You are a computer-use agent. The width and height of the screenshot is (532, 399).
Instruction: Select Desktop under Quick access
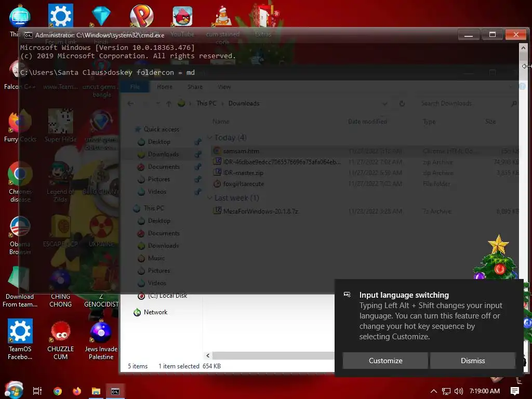point(159,142)
